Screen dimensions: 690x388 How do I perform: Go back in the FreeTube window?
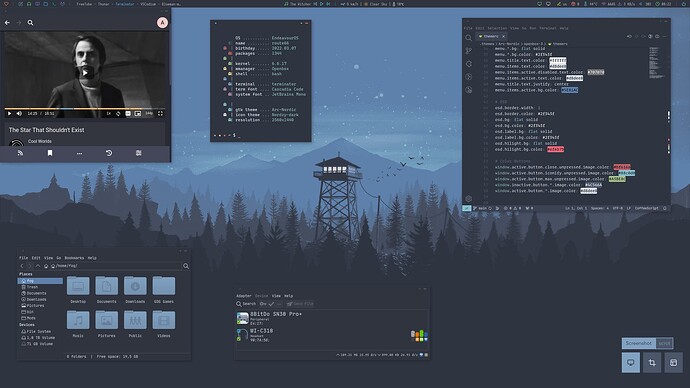click(x=7, y=23)
